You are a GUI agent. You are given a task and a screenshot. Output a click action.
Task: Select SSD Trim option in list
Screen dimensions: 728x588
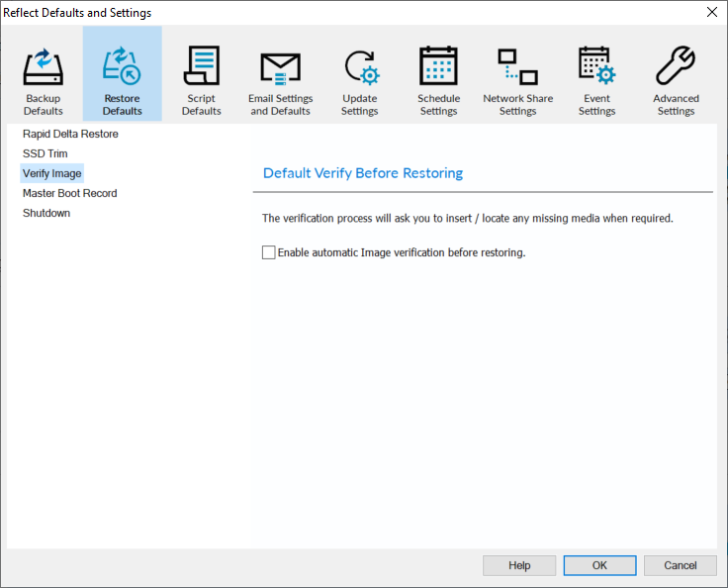(45, 153)
